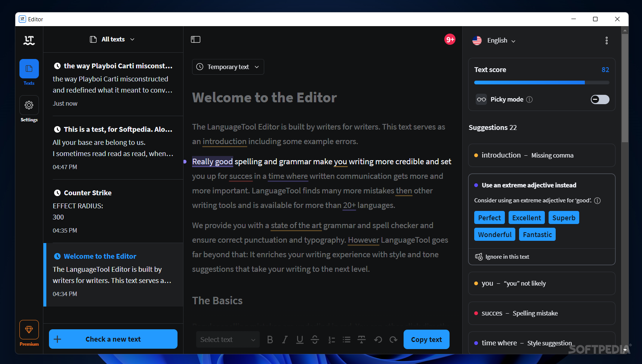The width and height of the screenshot is (642, 364).
Task: Click the Ignore in this text icon
Action: 479,256
